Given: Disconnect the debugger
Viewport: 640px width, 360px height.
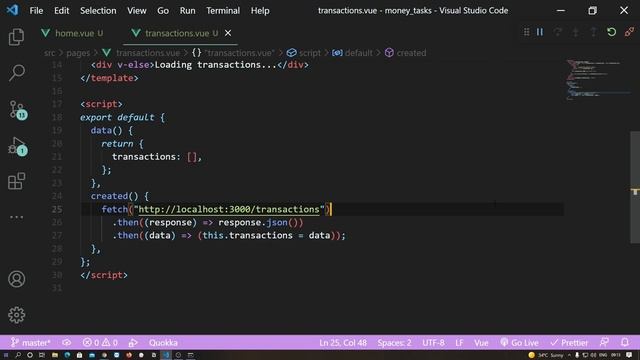Looking at the screenshot, I should (629, 32).
